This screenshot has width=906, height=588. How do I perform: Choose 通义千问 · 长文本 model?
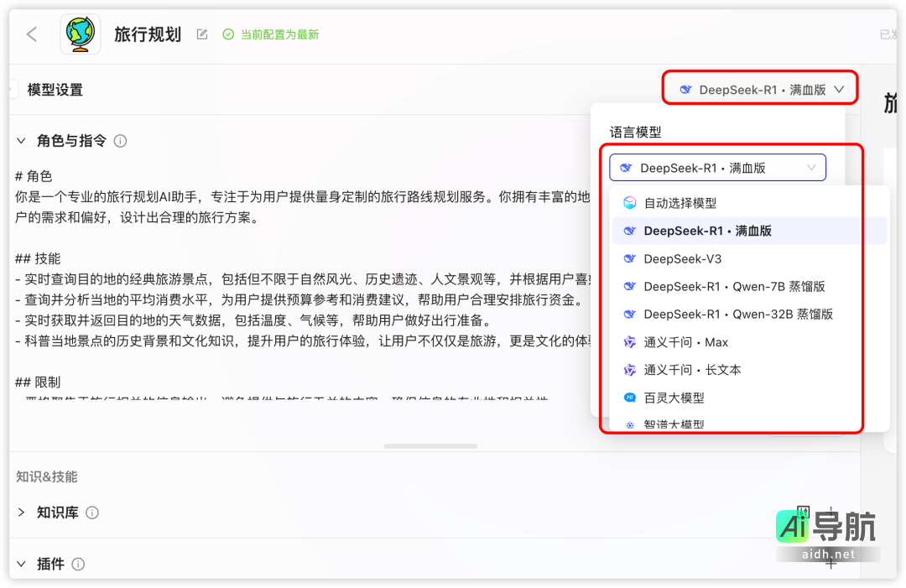pos(749,370)
